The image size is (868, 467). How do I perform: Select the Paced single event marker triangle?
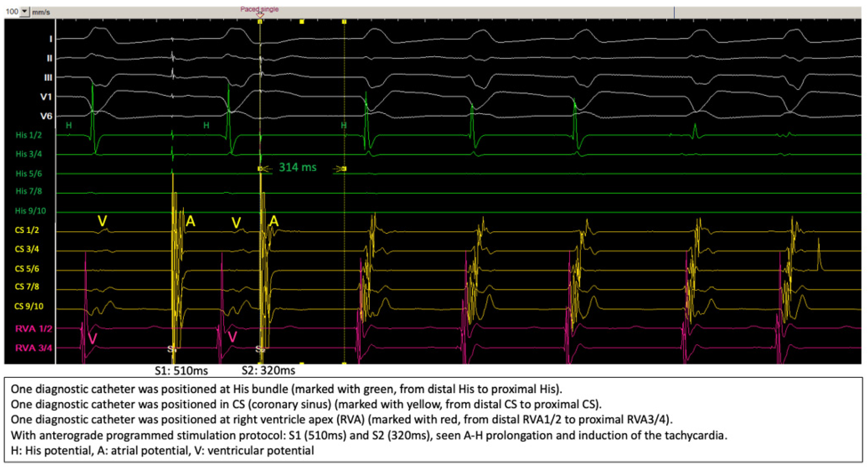[x=260, y=15]
